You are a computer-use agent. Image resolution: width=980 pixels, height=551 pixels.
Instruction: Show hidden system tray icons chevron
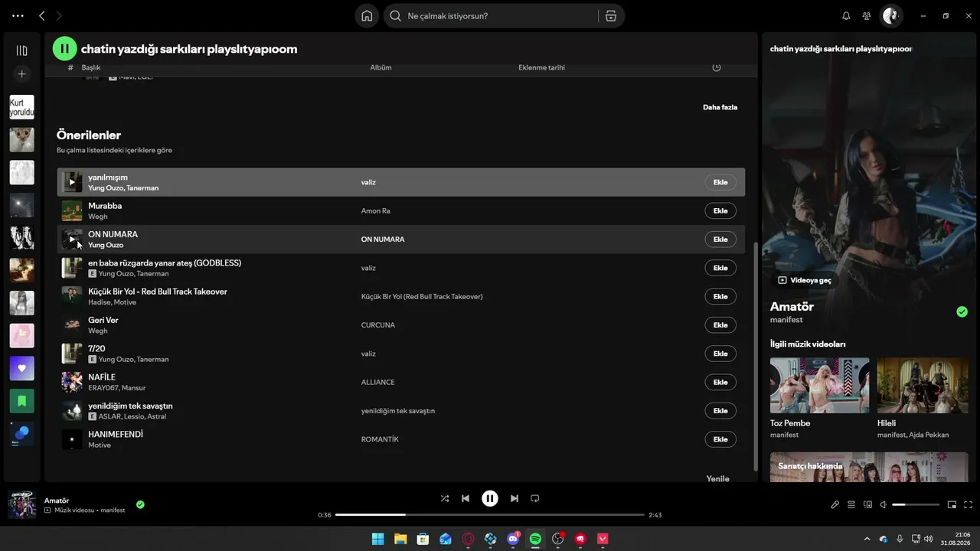[x=867, y=539]
